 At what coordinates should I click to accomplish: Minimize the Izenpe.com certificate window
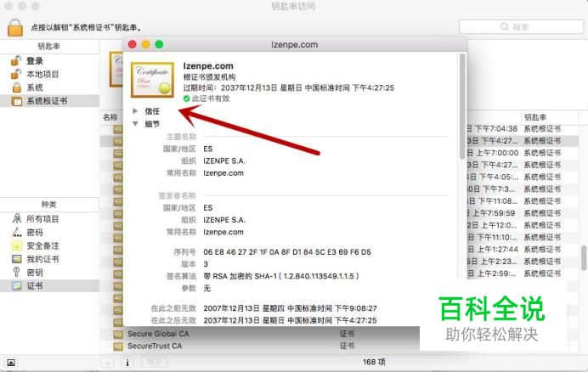click(145, 44)
